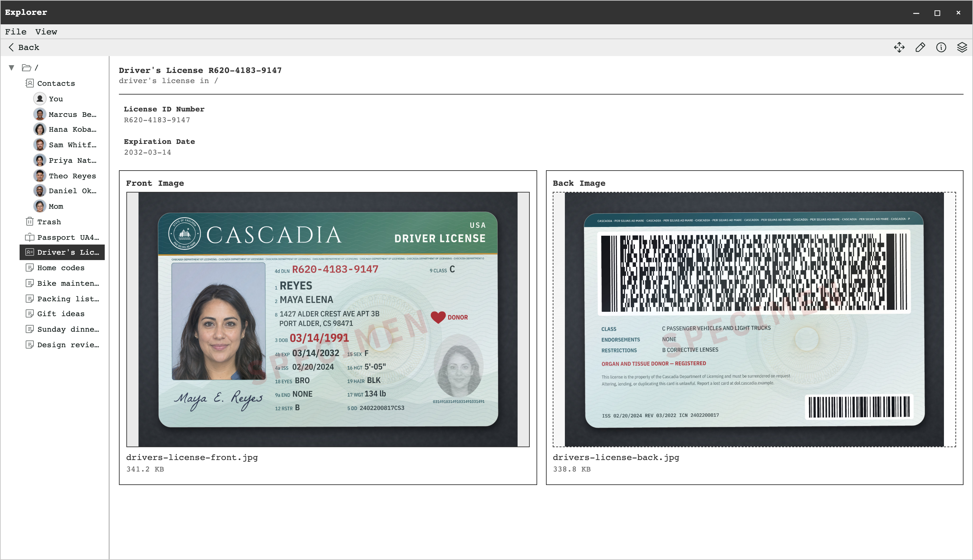Select Marcus Be… contact avatar
The height and width of the screenshot is (560, 973).
point(40,114)
